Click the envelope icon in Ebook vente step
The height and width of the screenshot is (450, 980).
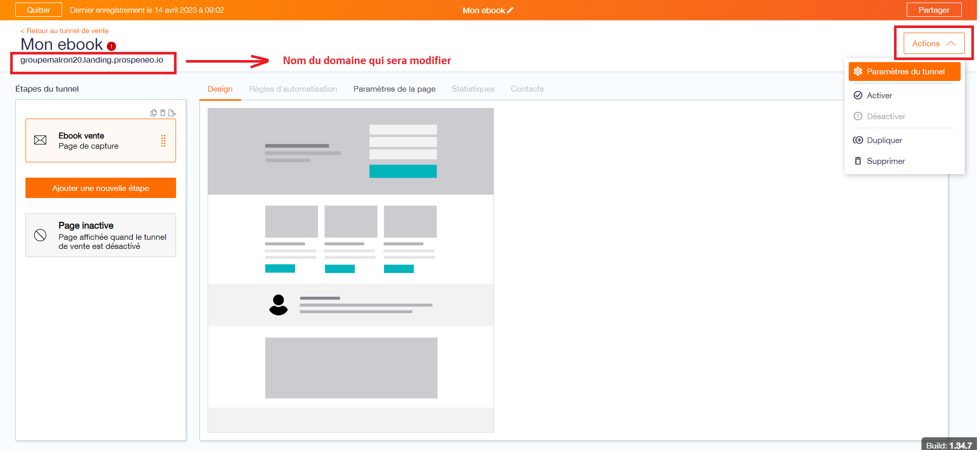click(x=40, y=140)
